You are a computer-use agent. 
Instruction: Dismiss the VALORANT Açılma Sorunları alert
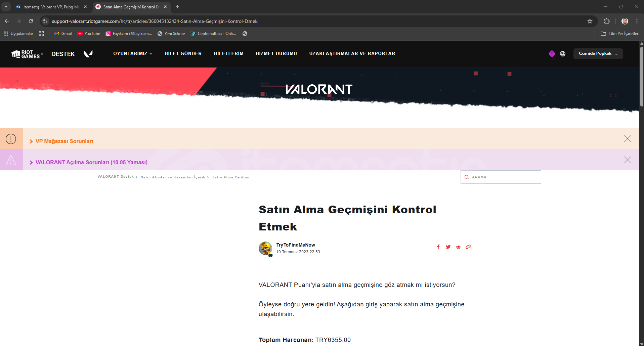coord(627,160)
